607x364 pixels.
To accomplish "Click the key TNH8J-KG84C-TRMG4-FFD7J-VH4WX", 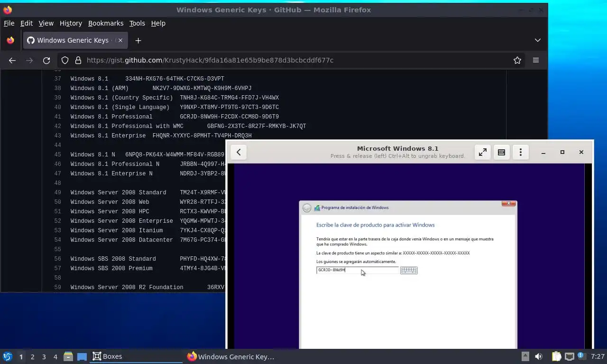I will coord(230,98).
